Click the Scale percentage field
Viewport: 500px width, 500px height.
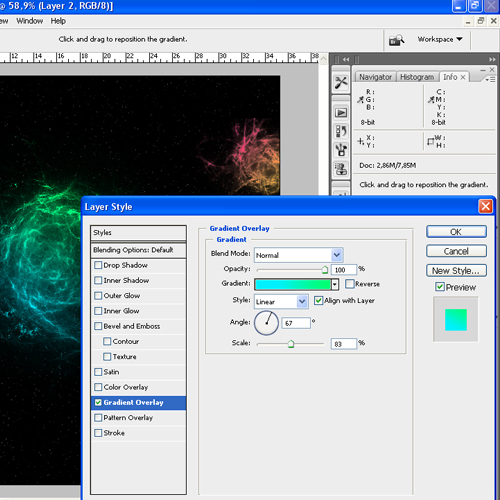pyautogui.click(x=344, y=344)
